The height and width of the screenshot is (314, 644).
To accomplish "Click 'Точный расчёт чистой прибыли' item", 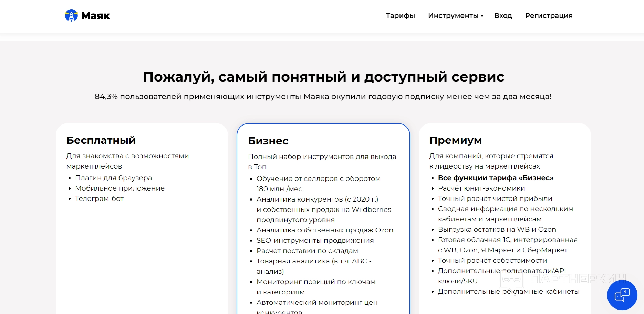I will (495, 198).
